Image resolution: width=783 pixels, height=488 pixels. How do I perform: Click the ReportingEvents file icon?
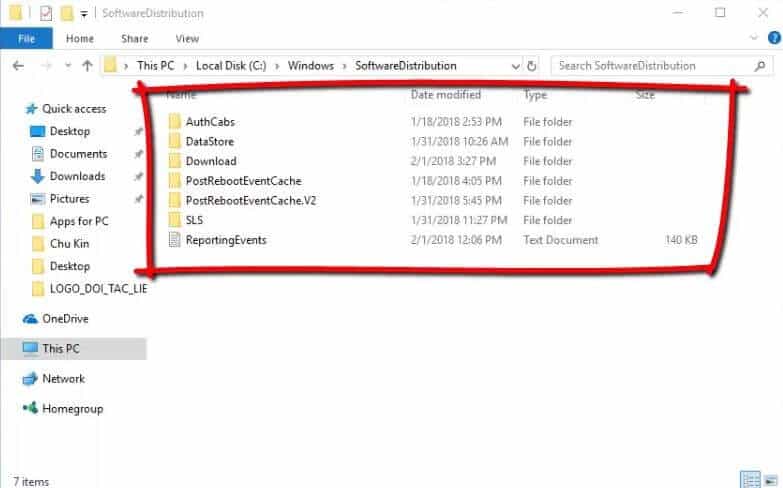[175, 240]
